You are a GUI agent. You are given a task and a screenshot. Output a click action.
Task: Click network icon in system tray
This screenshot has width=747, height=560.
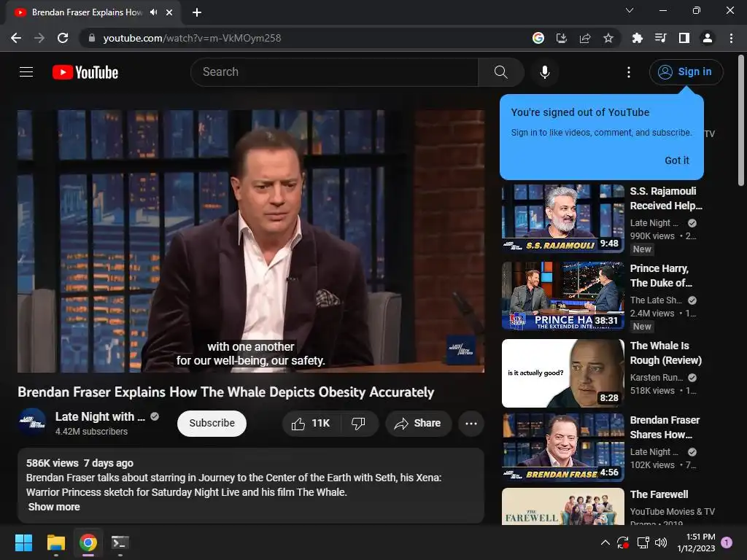[x=643, y=542]
